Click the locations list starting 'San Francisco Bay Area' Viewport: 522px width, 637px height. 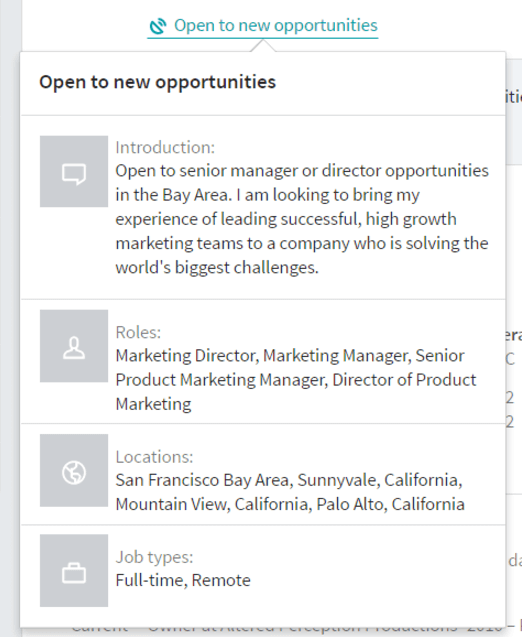(x=290, y=492)
